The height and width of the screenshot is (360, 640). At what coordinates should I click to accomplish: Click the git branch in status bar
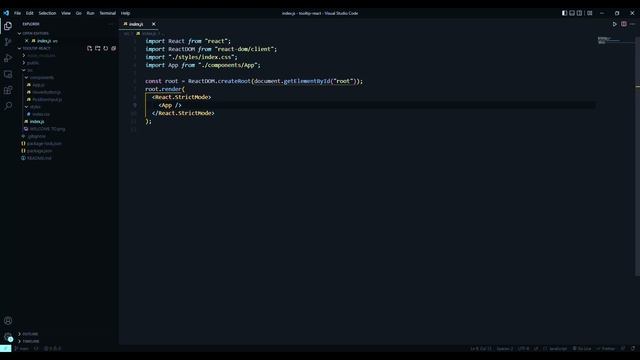(x=22, y=349)
